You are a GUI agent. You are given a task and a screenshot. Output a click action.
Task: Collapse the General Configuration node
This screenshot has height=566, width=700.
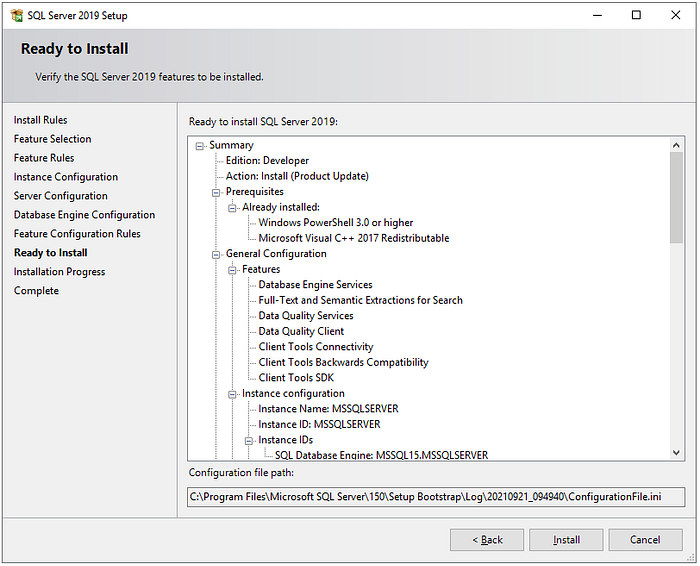pos(216,255)
